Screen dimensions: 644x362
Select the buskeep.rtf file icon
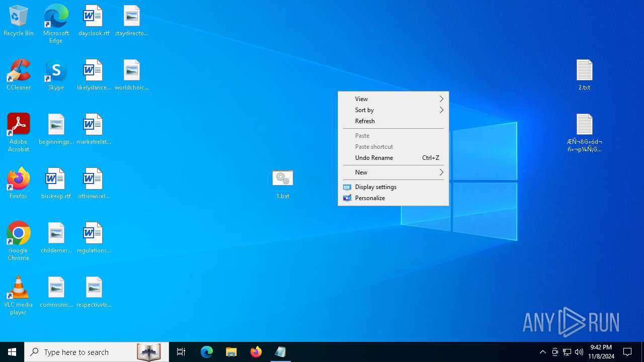(x=56, y=184)
